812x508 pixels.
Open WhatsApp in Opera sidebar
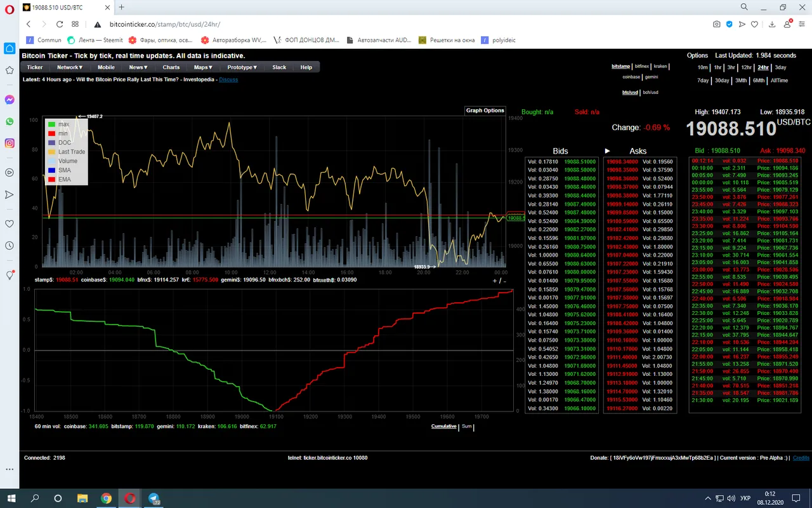click(x=10, y=121)
